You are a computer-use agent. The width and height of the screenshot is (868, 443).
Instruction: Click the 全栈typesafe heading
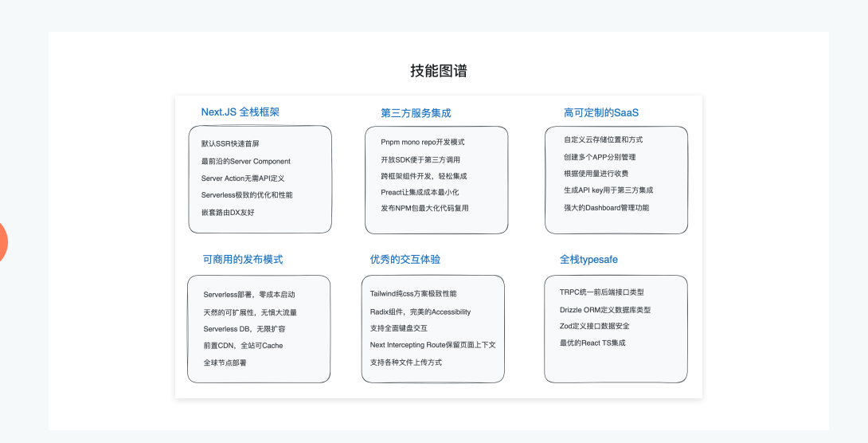click(588, 260)
